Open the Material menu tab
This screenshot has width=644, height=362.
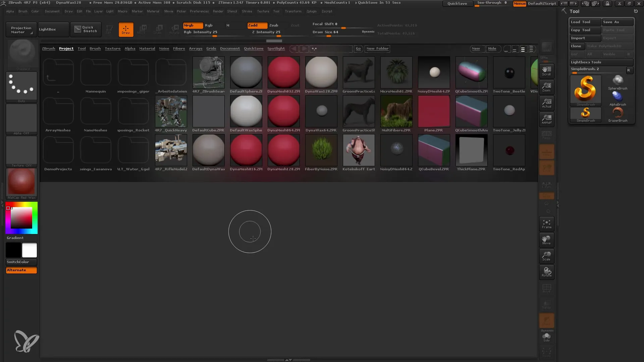point(153,11)
